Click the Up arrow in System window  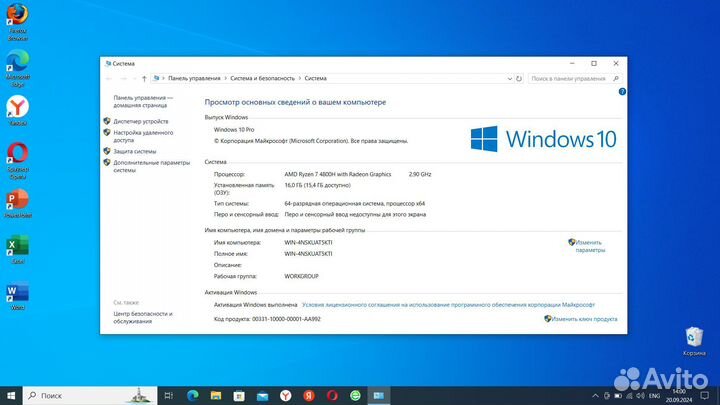click(144, 79)
